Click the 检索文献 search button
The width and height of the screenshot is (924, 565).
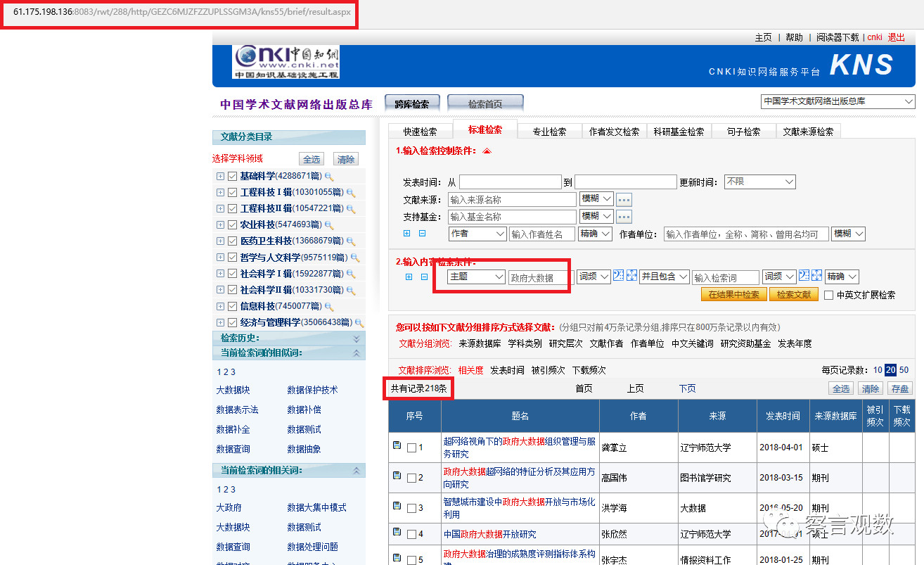tap(794, 295)
